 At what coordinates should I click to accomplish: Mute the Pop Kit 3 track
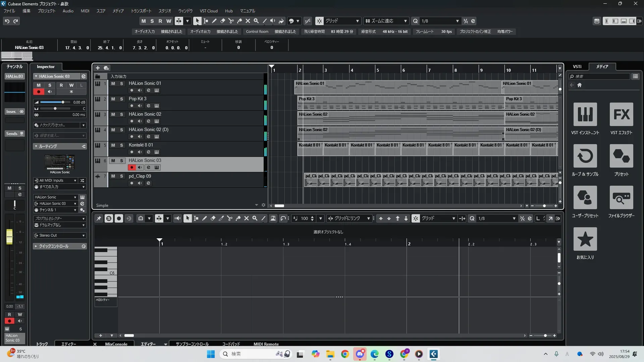(x=113, y=99)
